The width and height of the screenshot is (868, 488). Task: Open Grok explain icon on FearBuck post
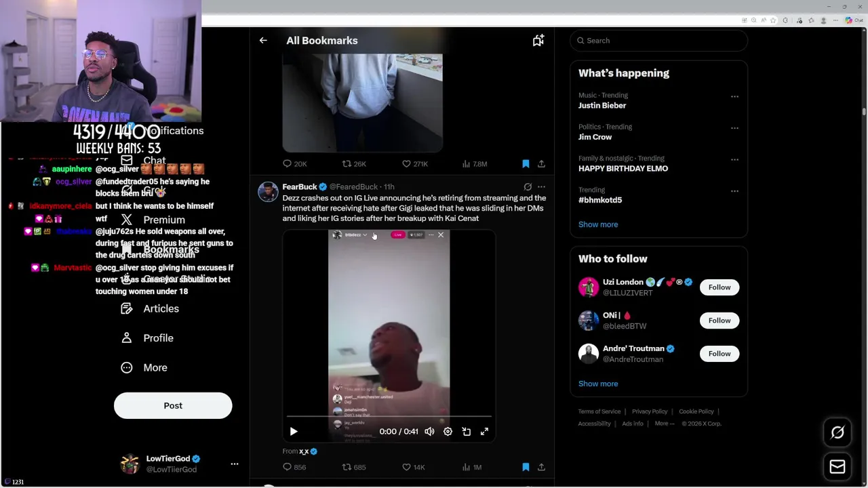click(x=528, y=187)
